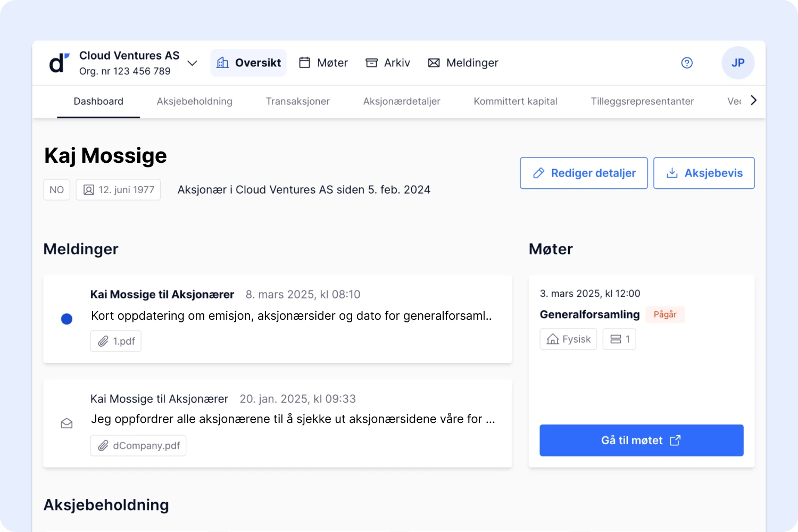Expand the Cloud Ventures AS company dropdown
798x532 pixels.
193,63
